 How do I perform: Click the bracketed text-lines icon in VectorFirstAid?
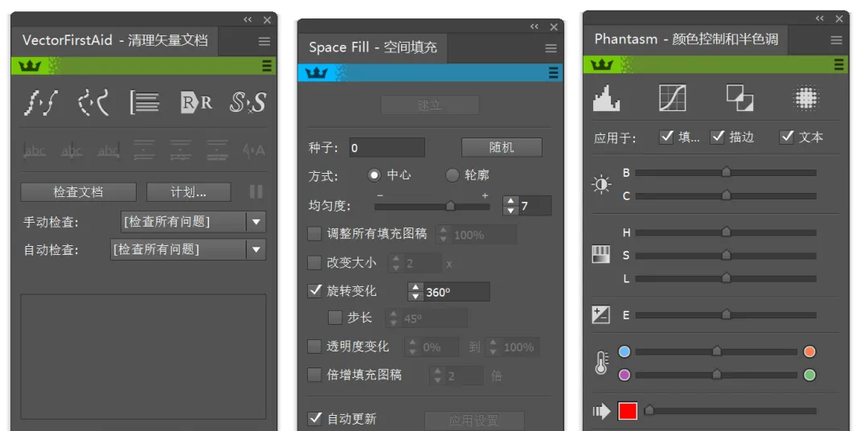pyautogui.click(x=145, y=102)
